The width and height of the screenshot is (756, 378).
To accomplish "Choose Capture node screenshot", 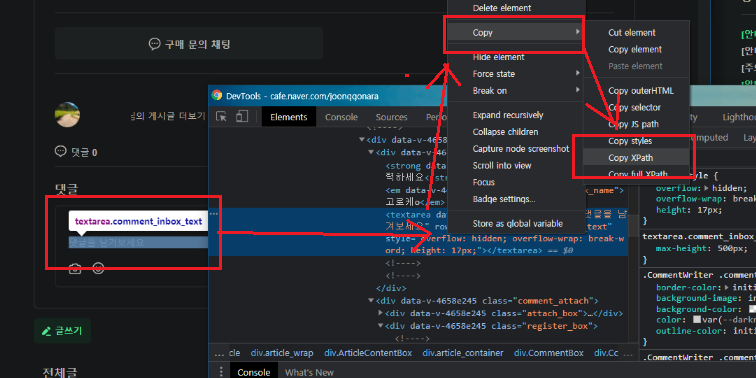I will [516, 148].
